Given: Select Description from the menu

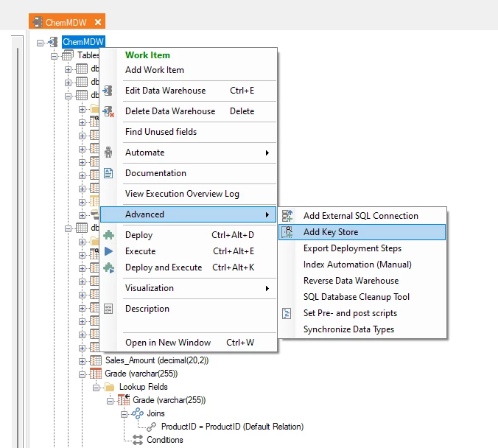Looking at the screenshot, I should (189, 309).
